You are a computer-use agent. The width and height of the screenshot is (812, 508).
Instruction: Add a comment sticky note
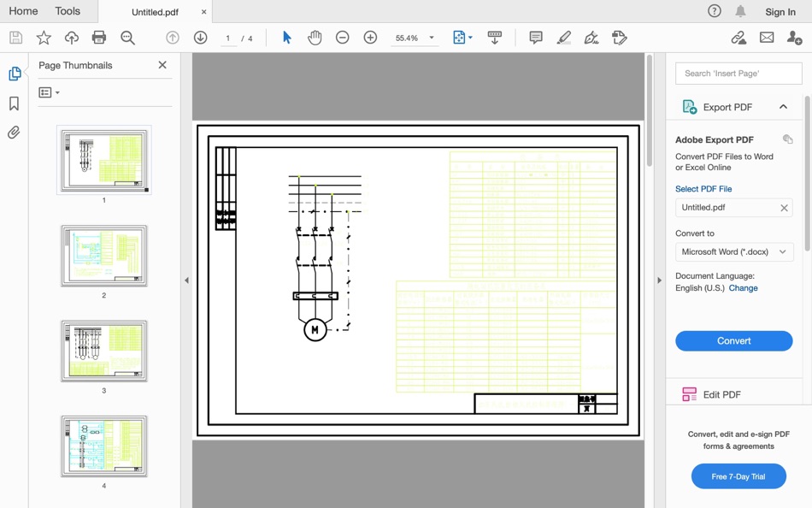click(536, 38)
